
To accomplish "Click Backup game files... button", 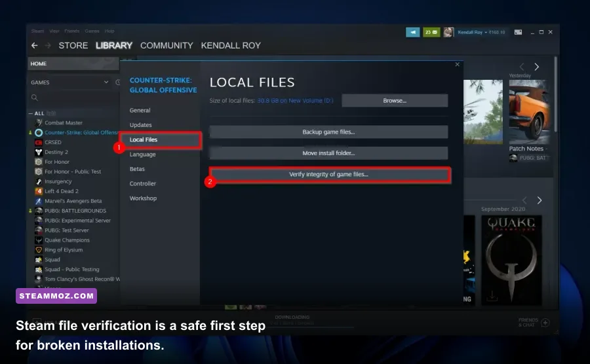I will (x=328, y=132).
